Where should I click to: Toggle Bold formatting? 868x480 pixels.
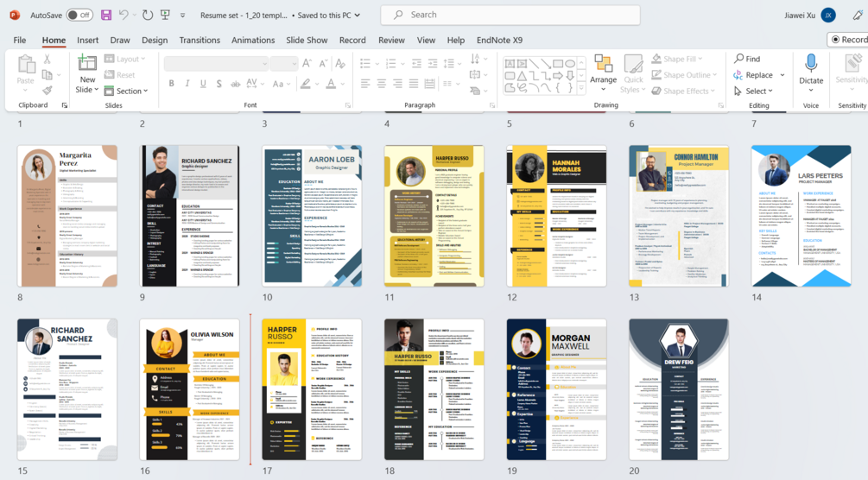pyautogui.click(x=172, y=84)
